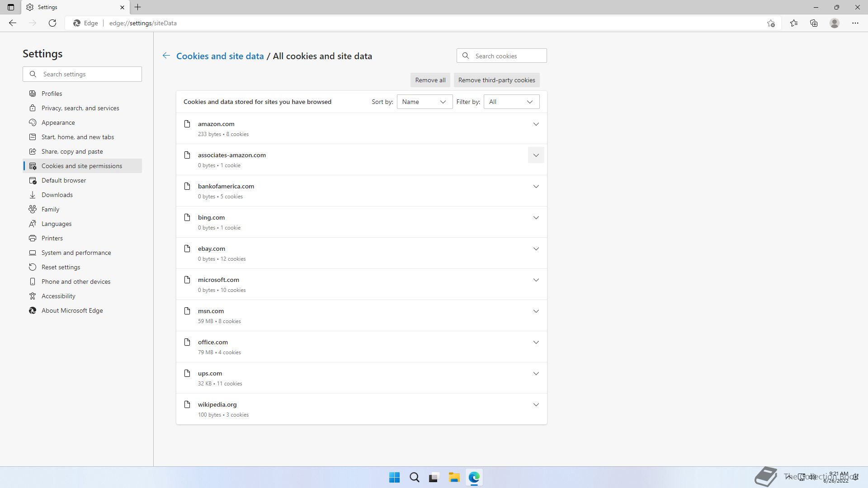Click the Remove all button
Screen dimensions: 868x488
pyautogui.click(x=430, y=80)
